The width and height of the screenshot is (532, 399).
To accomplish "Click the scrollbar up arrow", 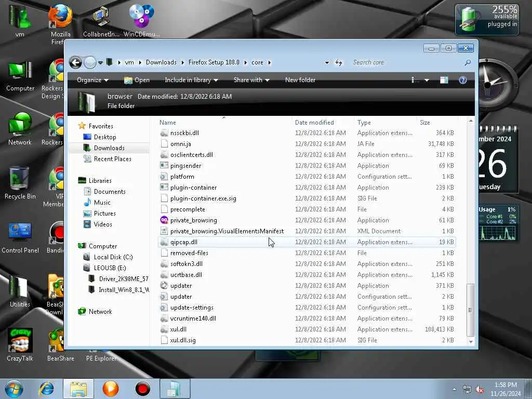I will click(471, 121).
